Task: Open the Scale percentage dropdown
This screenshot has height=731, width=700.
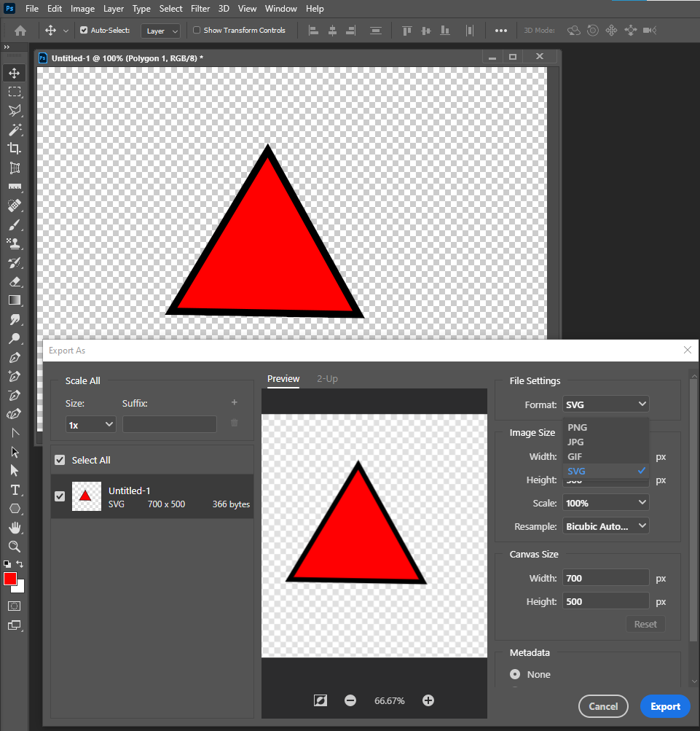Action: tap(605, 502)
